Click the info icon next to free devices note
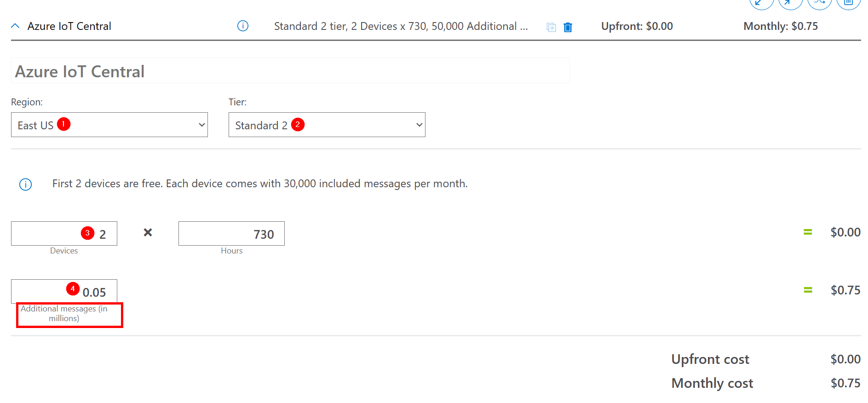 pyautogui.click(x=26, y=184)
